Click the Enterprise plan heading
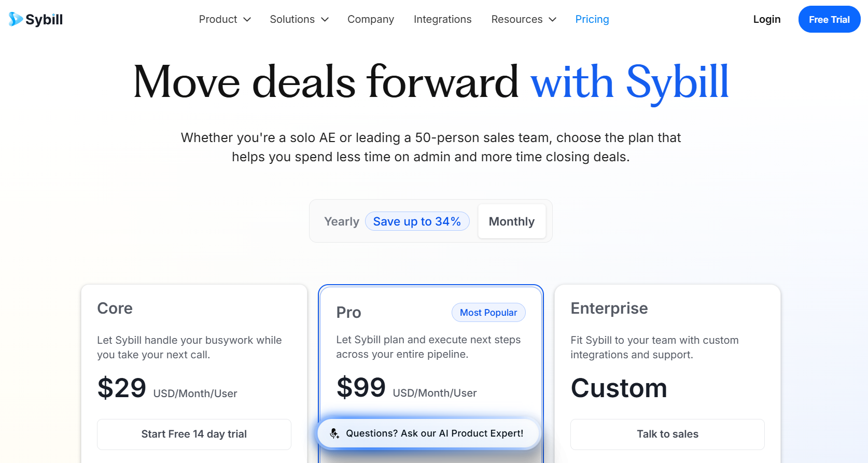The height and width of the screenshot is (463, 868). (609, 308)
